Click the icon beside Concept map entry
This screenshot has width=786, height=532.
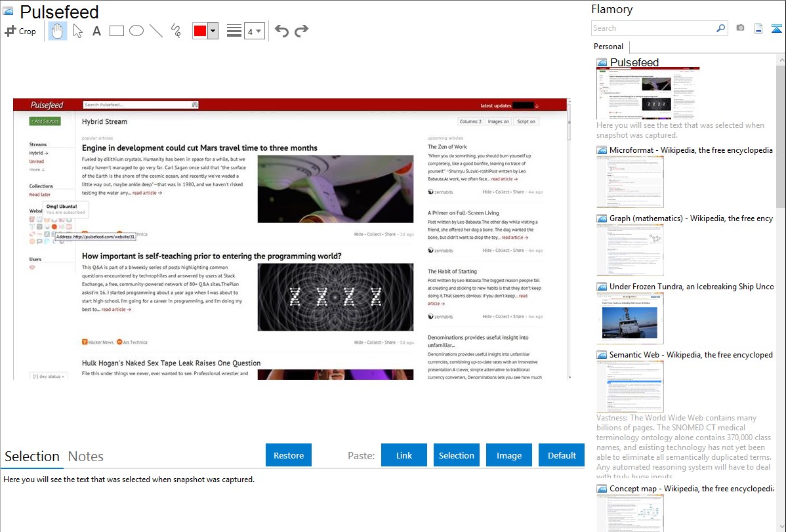[x=602, y=489]
